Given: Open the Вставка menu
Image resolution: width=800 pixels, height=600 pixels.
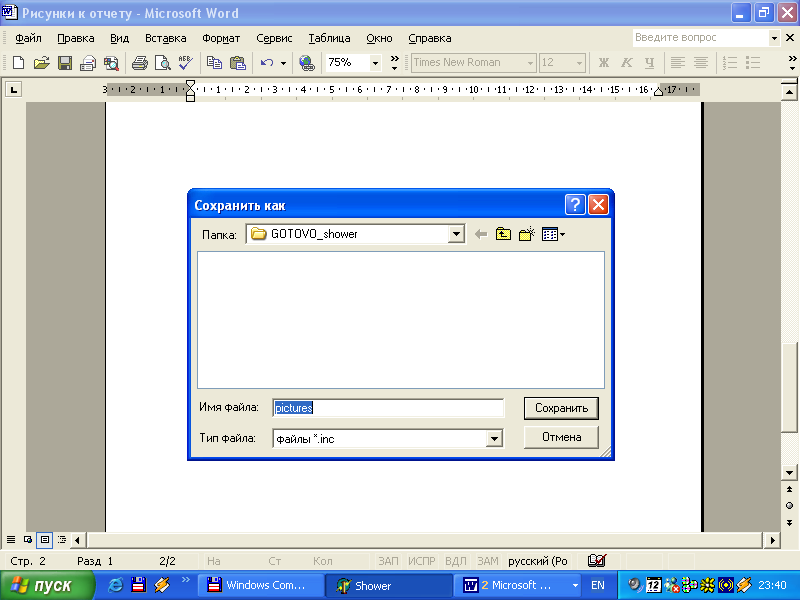Looking at the screenshot, I should 165,38.
